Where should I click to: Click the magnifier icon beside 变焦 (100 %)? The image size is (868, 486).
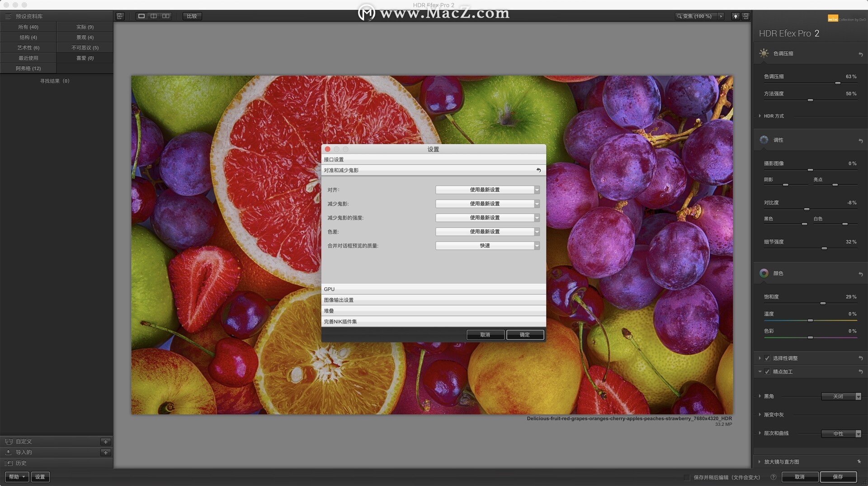[x=679, y=16]
